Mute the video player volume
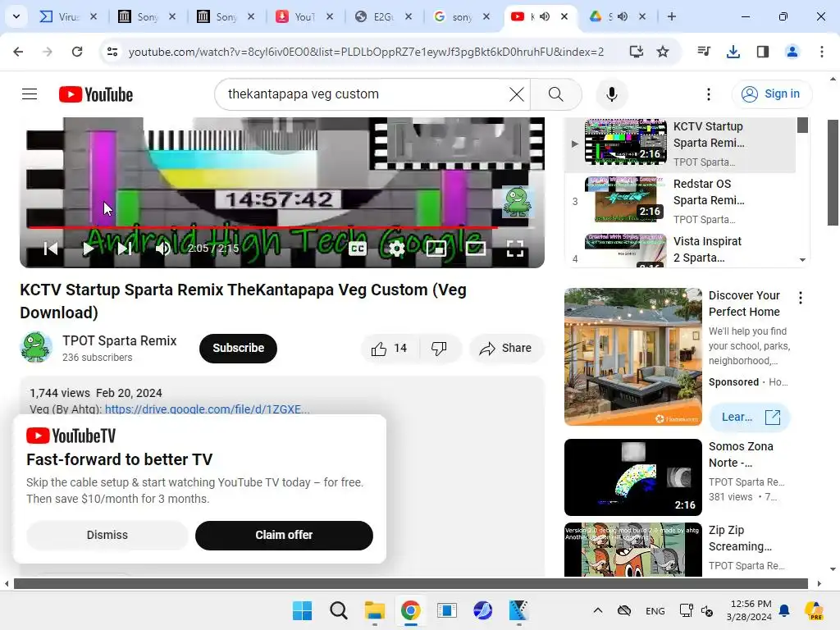The image size is (840, 630). [163, 249]
